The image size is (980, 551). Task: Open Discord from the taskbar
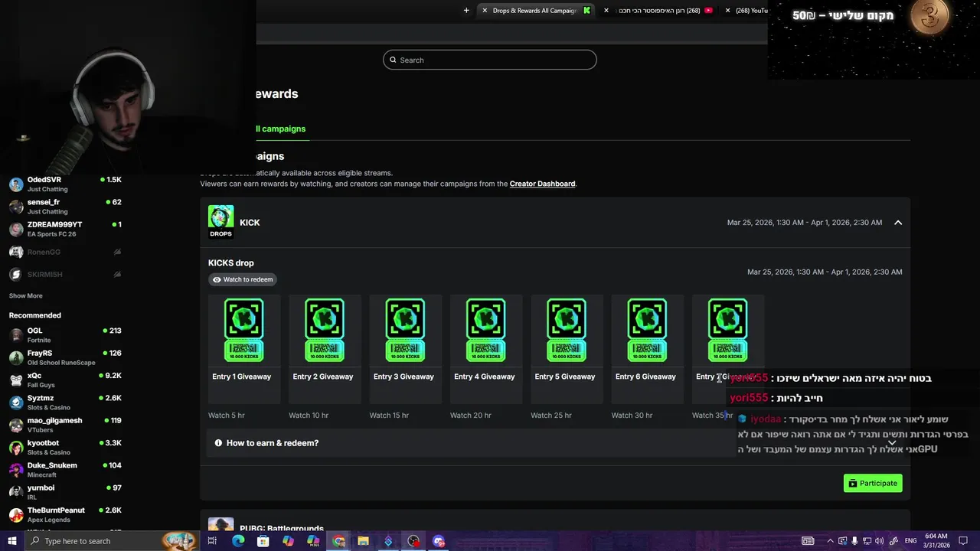coord(439,541)
